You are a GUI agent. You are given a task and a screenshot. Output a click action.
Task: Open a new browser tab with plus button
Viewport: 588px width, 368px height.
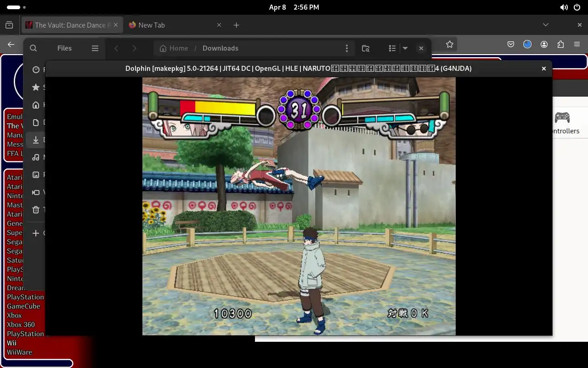pos(236,25)
